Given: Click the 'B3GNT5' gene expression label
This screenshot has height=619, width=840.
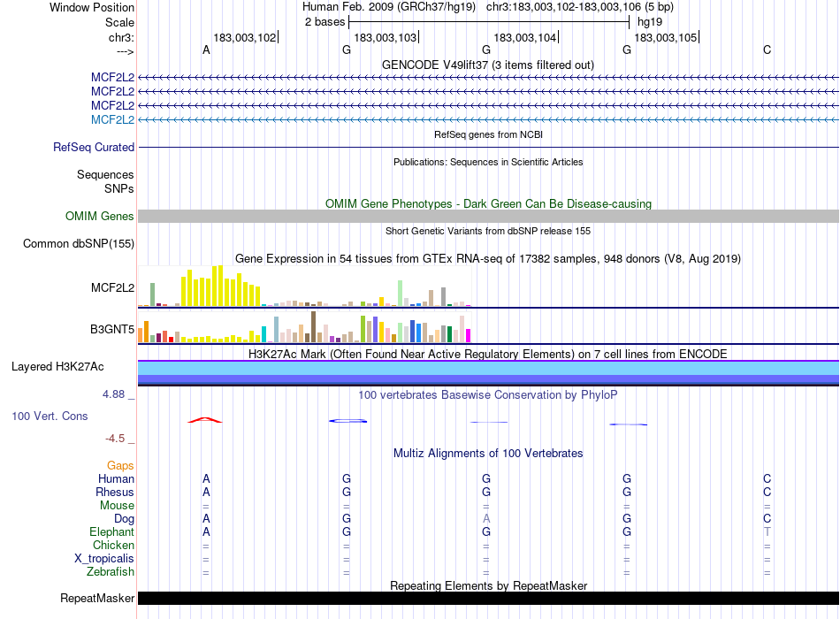Looking at the screenshot, I should tap(112, 329).
